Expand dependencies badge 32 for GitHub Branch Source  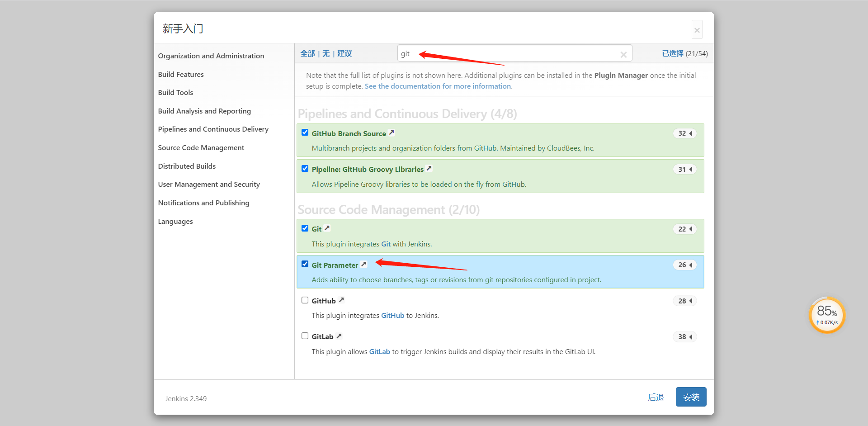[x=685, y=133]
